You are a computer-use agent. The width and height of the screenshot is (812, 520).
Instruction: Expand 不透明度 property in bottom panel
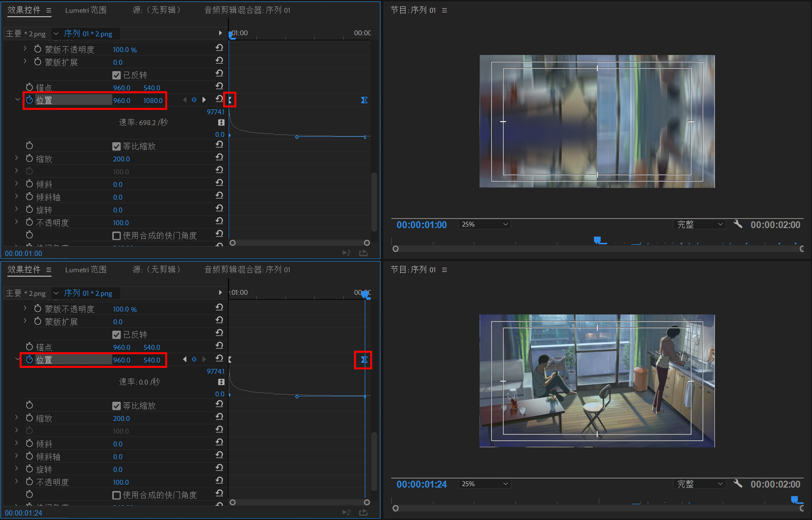(16, 481)
